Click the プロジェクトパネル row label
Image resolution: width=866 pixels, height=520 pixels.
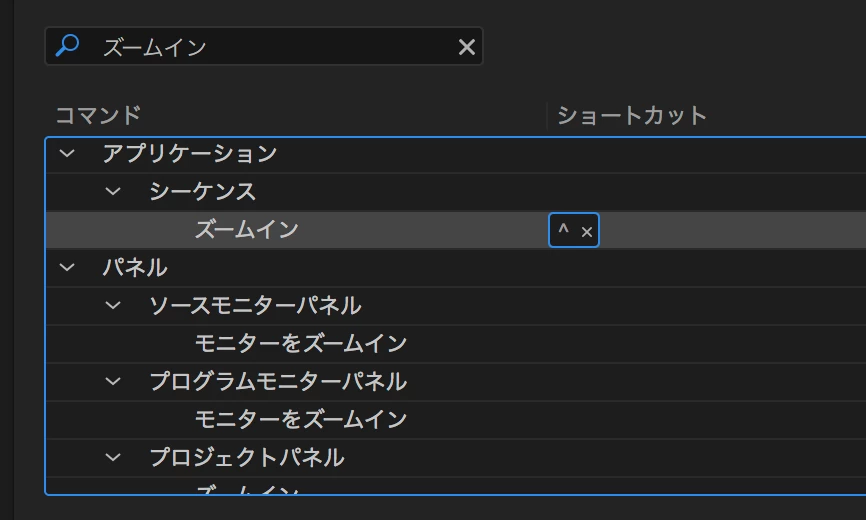tap(247, 458)
